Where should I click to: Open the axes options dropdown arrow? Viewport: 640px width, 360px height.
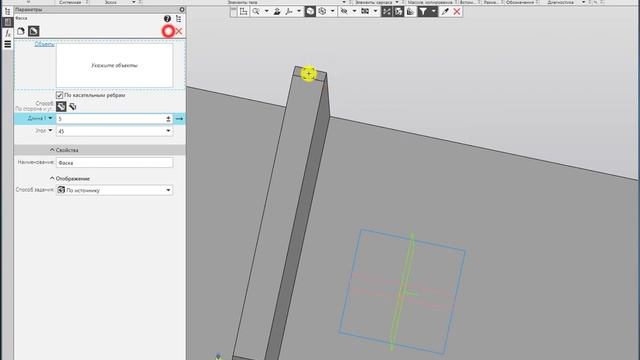[299, 11]
